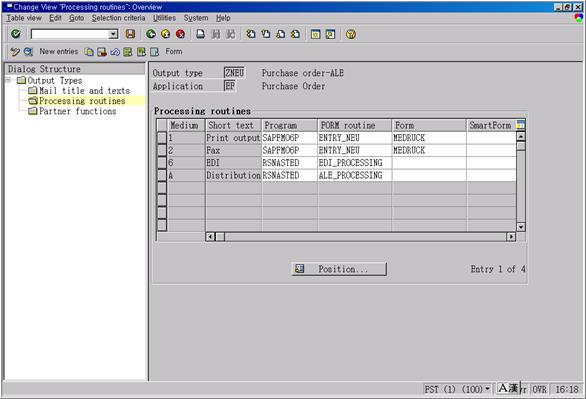
Task: Open the command field dropdown arrow
Action: click(113, 34)
